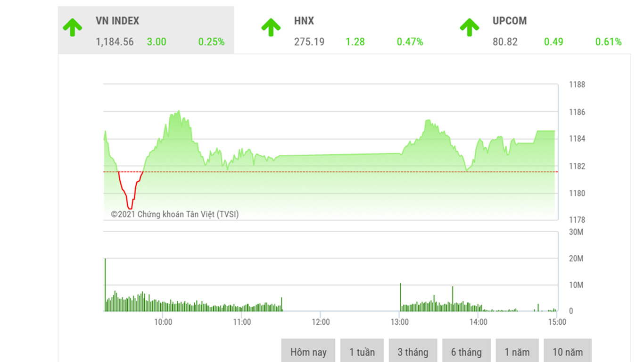Viewport: 644px width, 362px height.
Task: Click the green up arrow beside HNX
Action: (x=271, y=28)
